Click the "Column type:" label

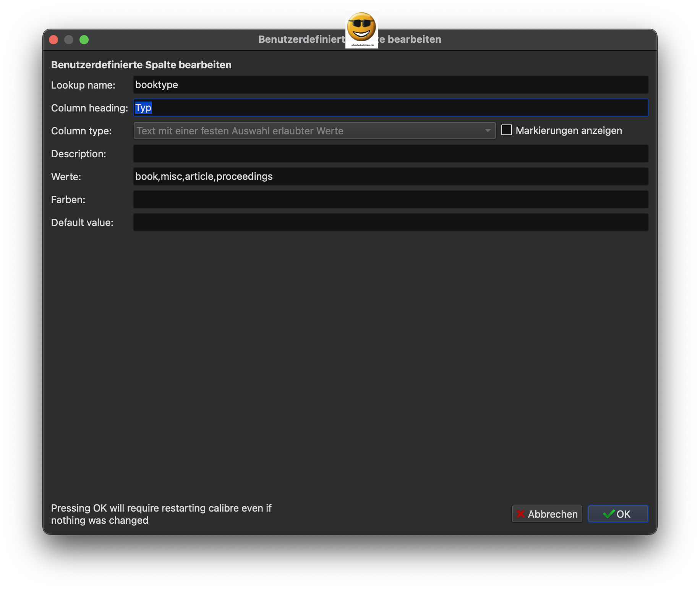point(81,131)
